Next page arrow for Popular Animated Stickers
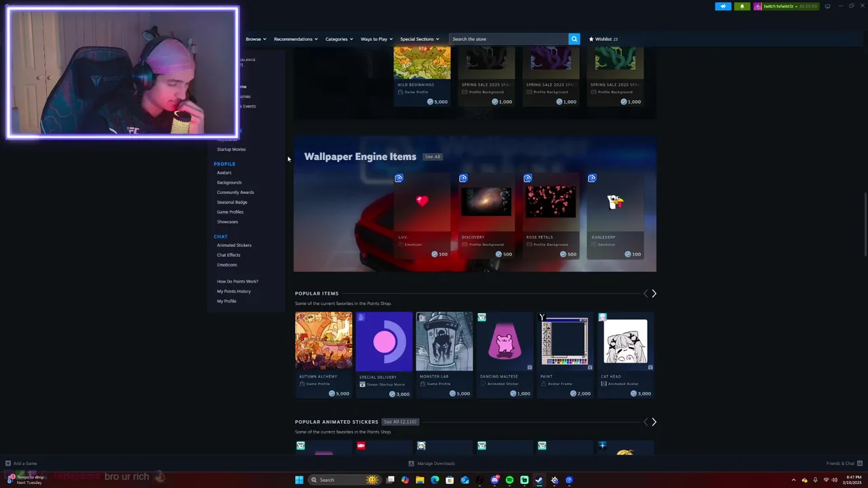This screenshot has width=868, height=488. [654, 422]
